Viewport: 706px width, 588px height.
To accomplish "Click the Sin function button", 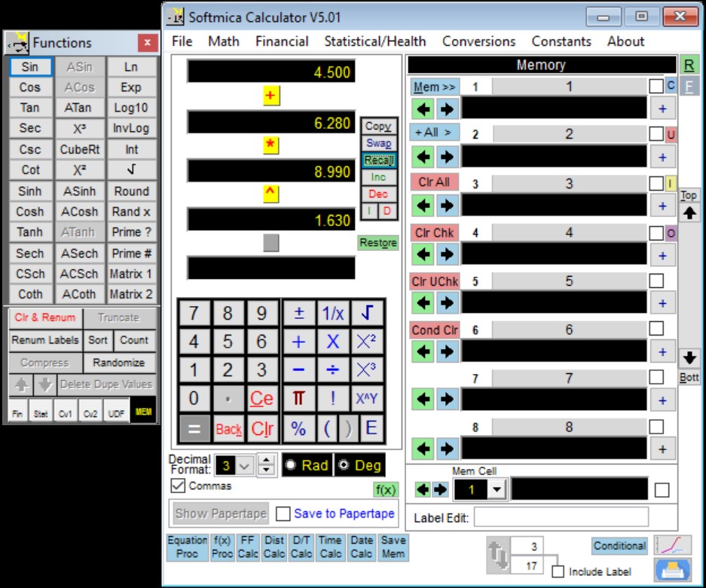I will 30,66.
